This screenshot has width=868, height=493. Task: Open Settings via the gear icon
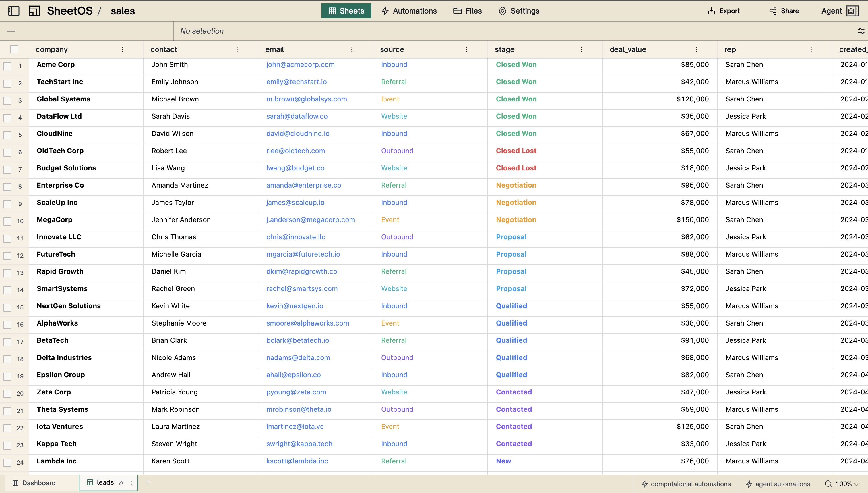pyautogui.click(x=519, y=11)
